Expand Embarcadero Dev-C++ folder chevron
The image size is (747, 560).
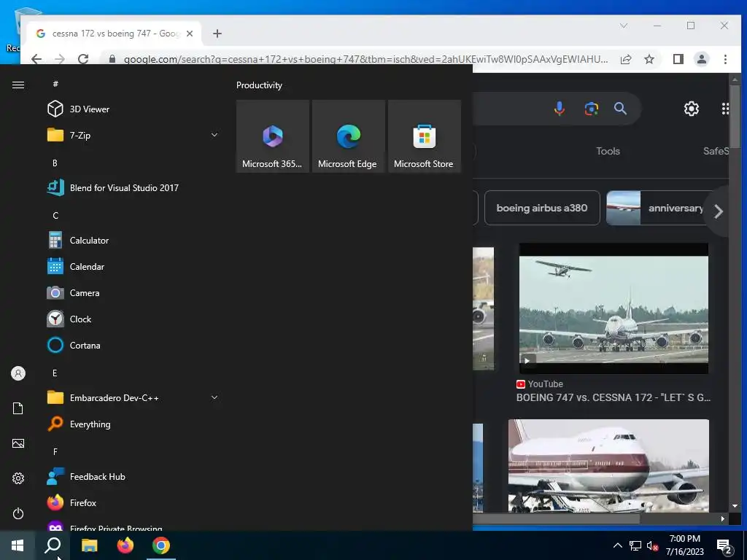214,397
